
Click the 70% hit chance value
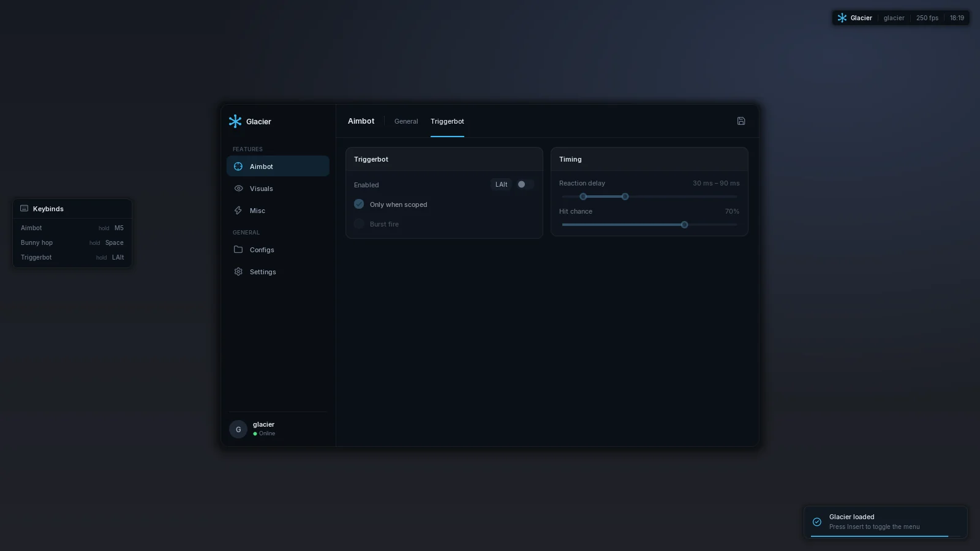732,211
